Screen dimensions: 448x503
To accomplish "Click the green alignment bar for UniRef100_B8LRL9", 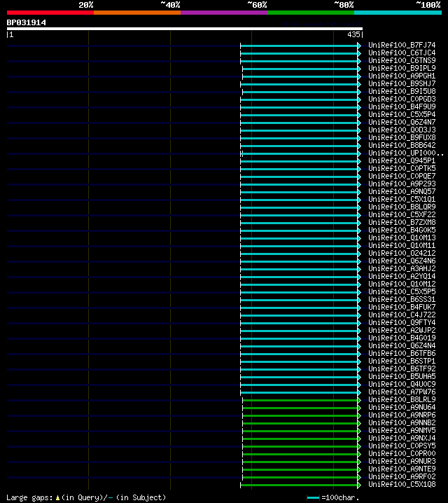I will pos(302,400).
